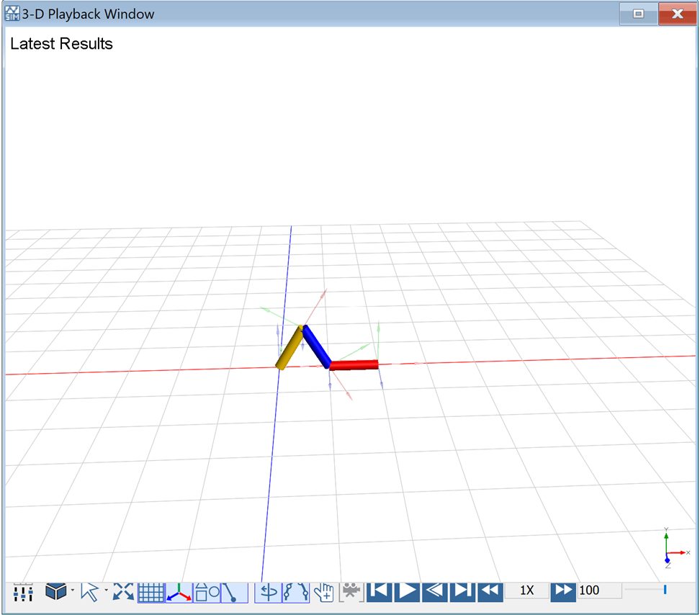The height and width of the screenshot is (615, 700).
Task: Toggle the constraint connections icon
Action: click(296, 593)
